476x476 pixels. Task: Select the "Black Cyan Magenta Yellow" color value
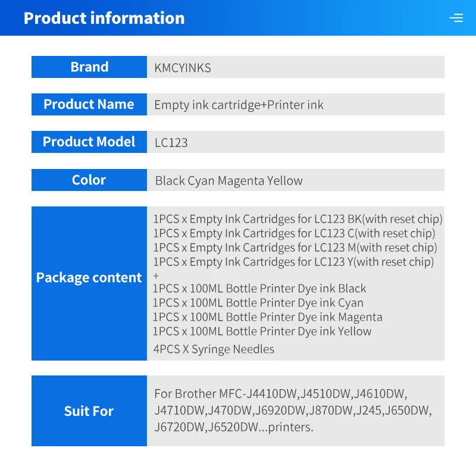pyautogui.click(x=229, y=180)
